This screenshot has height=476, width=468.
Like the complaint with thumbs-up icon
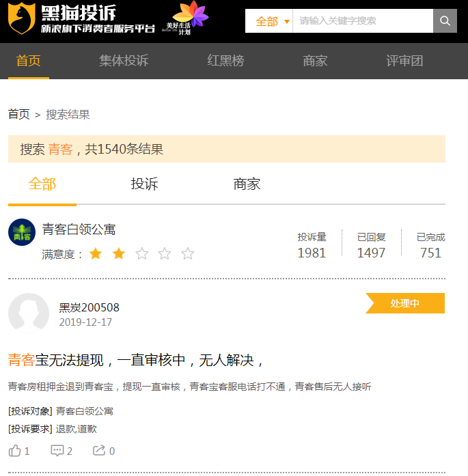[14, 451]
